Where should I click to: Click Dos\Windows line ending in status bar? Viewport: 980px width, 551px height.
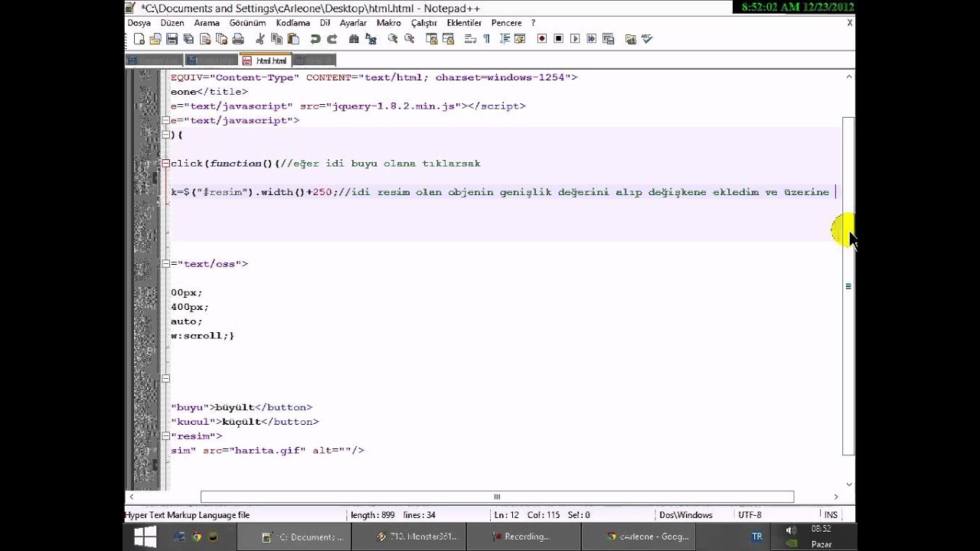[686, 515]
